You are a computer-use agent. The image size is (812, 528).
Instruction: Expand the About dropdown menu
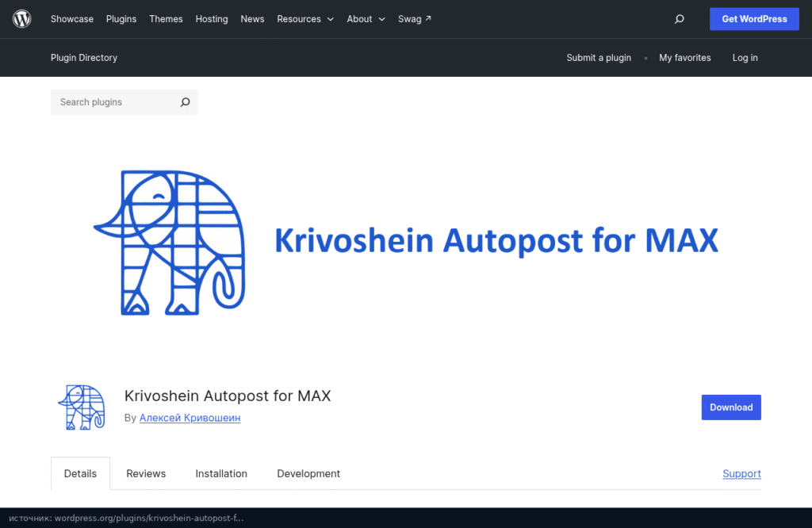366,19
